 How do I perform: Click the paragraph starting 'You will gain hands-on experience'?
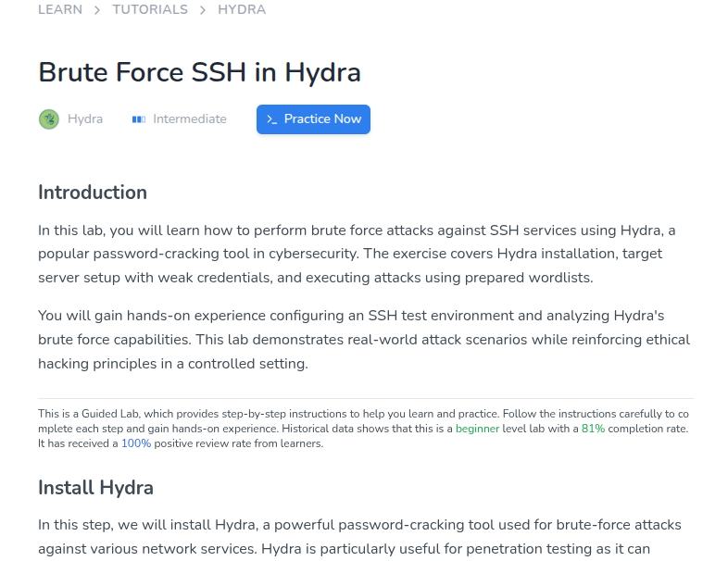point(364,340)
